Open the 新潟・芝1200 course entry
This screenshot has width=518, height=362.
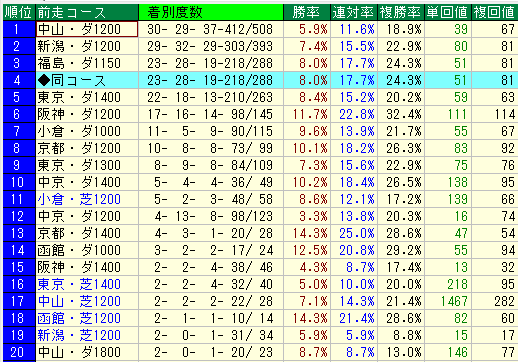click(x=79, y=335)
